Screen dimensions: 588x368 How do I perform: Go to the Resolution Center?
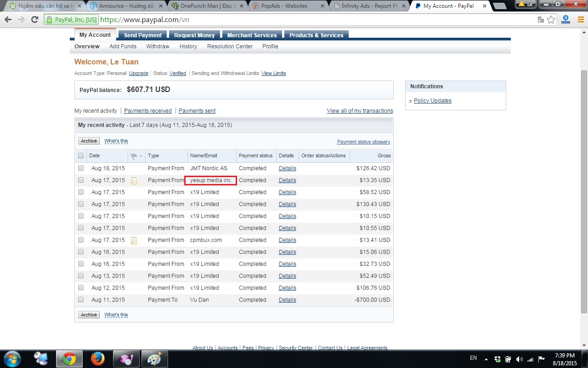[x=230, y=46]
